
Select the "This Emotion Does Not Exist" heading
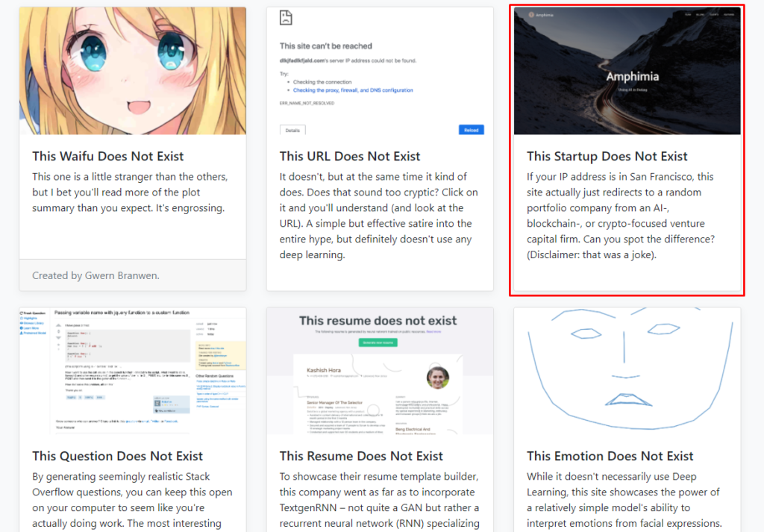(x=610, y=456)
